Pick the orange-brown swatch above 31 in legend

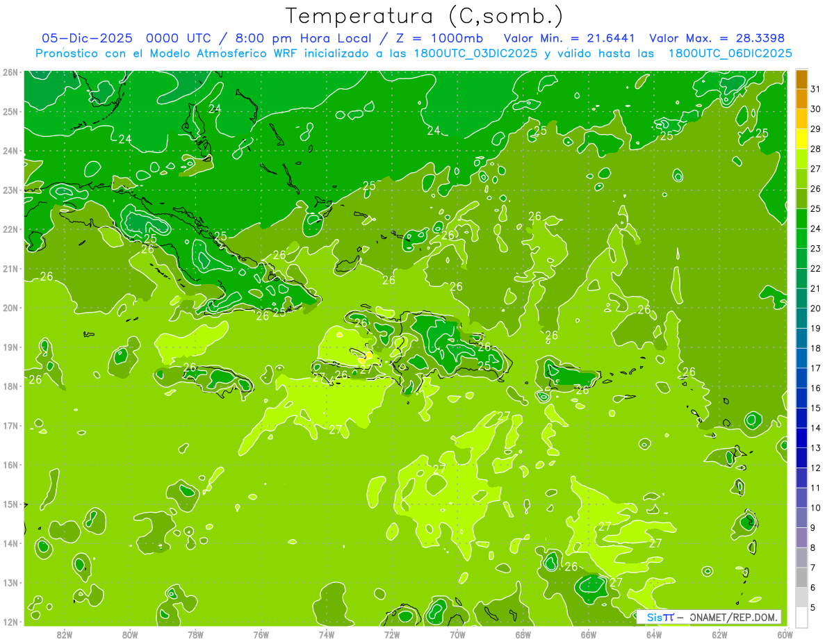tap(801, 79)
